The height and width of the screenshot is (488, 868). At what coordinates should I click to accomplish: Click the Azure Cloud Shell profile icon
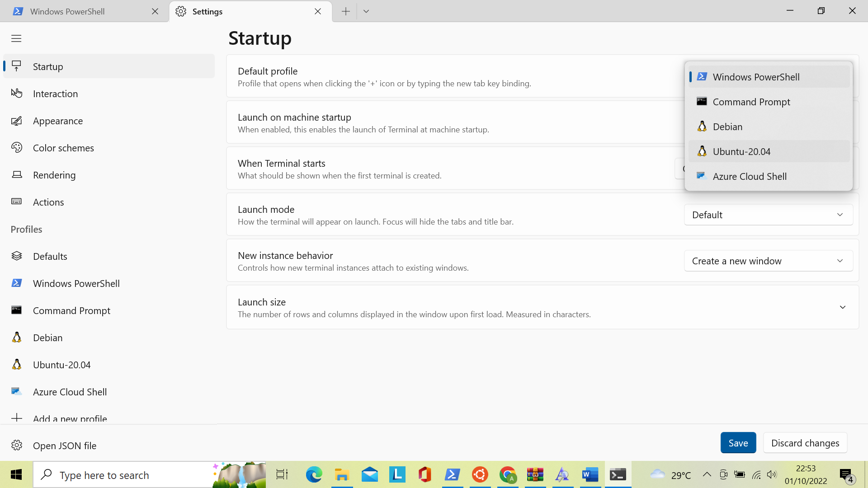(x=17, y=392)
